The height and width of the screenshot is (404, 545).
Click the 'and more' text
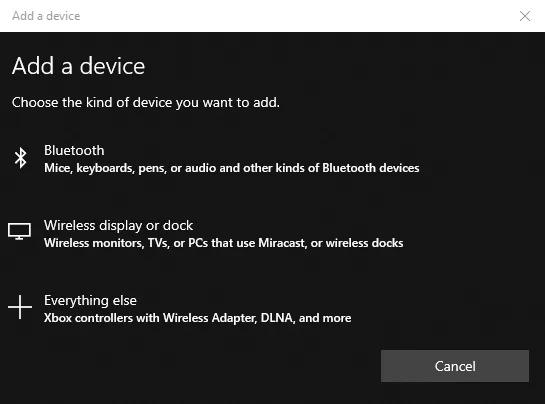point(325,318)
